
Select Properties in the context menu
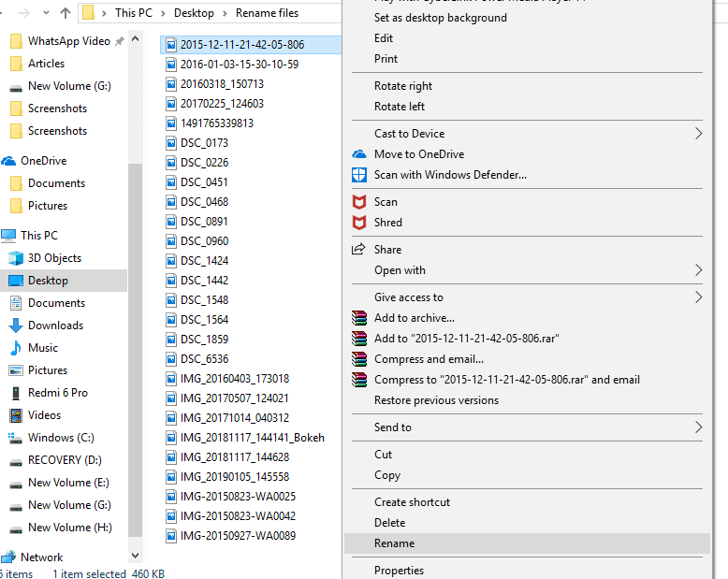tap(399, 571)
